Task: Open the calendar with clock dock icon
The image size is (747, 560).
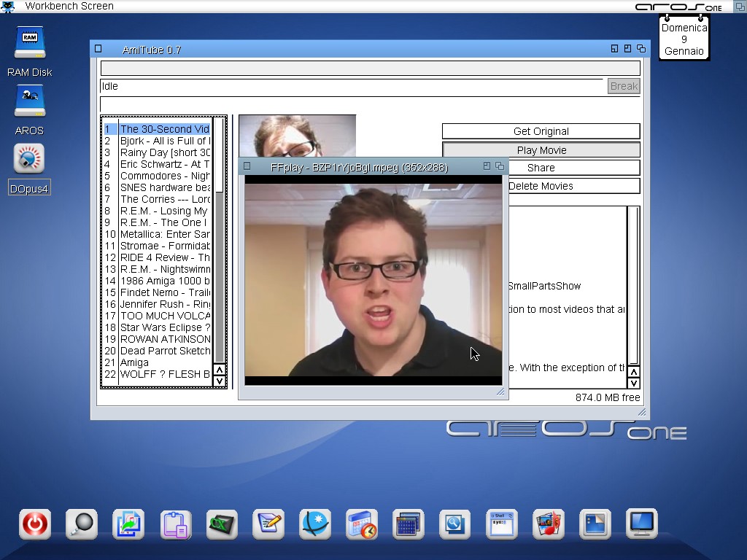Action: 362,524
